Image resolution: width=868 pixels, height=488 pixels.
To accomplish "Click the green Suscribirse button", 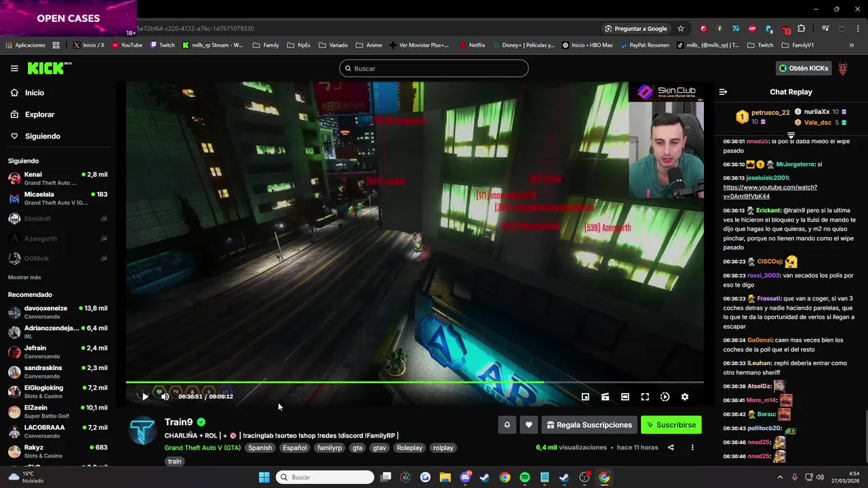I will (671, 425).
